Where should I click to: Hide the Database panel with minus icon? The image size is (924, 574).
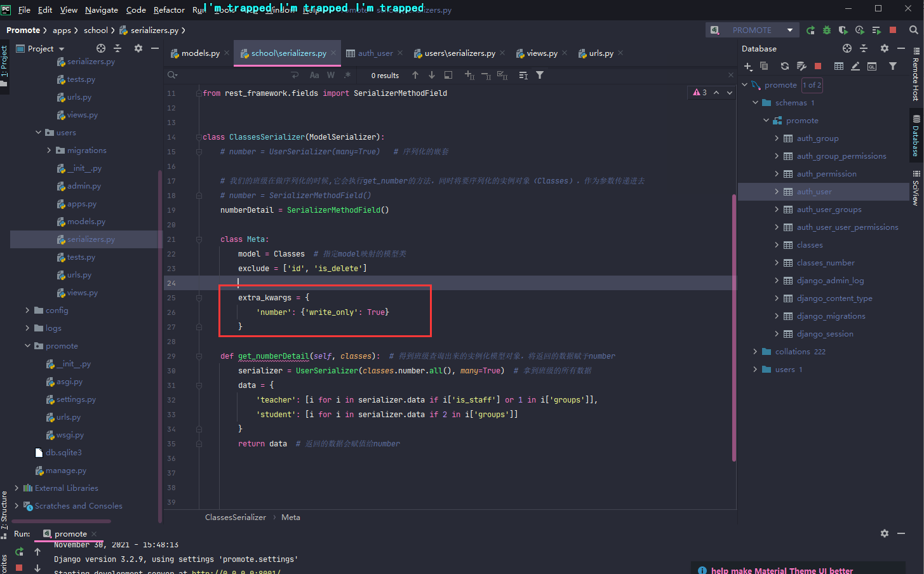click(x=901, y=48)
